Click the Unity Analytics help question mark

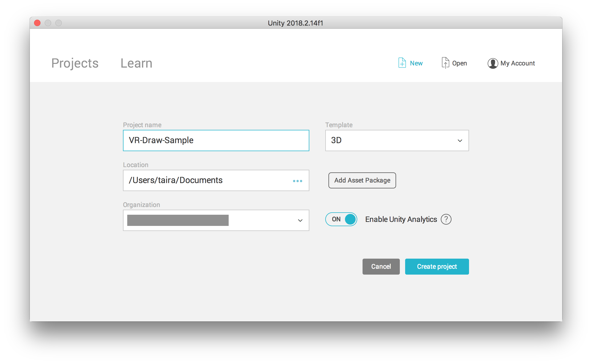[446, 219]
